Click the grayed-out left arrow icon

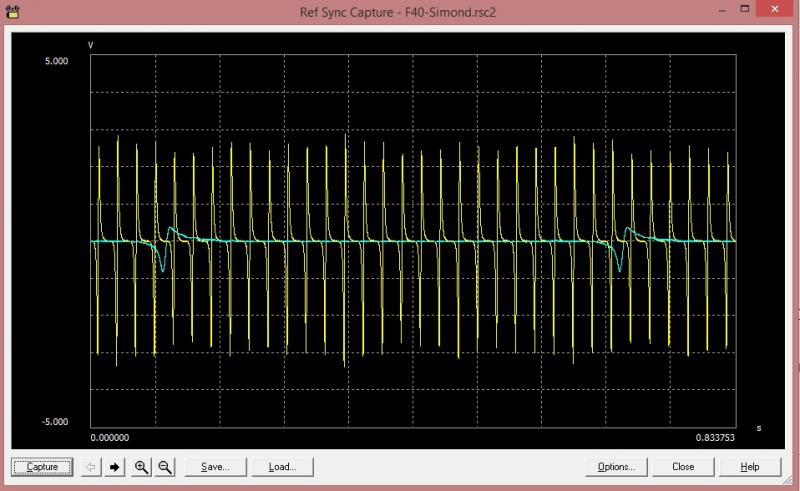click(89, 467)
